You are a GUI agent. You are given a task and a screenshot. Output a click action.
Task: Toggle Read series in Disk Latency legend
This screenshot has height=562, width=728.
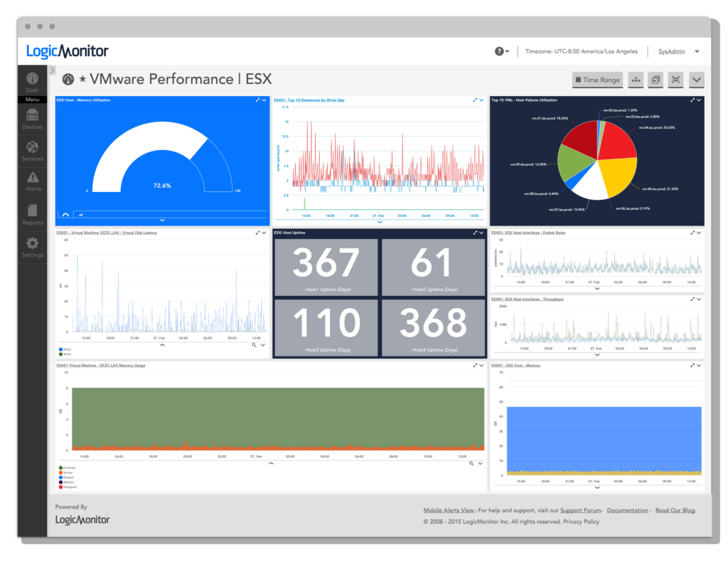point(65,349)
